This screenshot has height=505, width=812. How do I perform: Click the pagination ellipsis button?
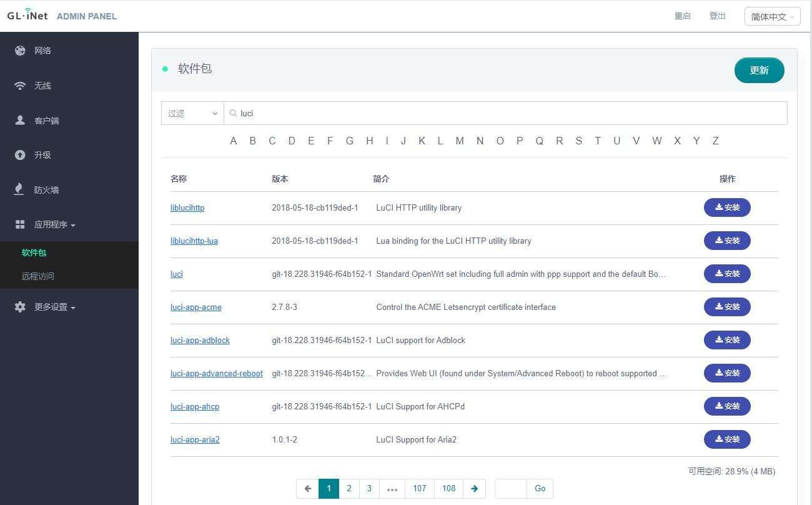392,489
